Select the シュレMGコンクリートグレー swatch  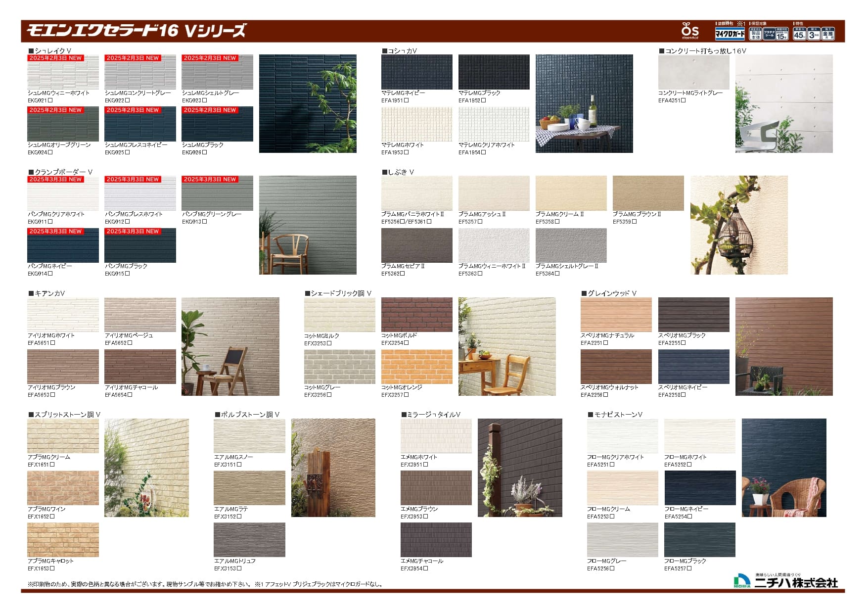140,72
